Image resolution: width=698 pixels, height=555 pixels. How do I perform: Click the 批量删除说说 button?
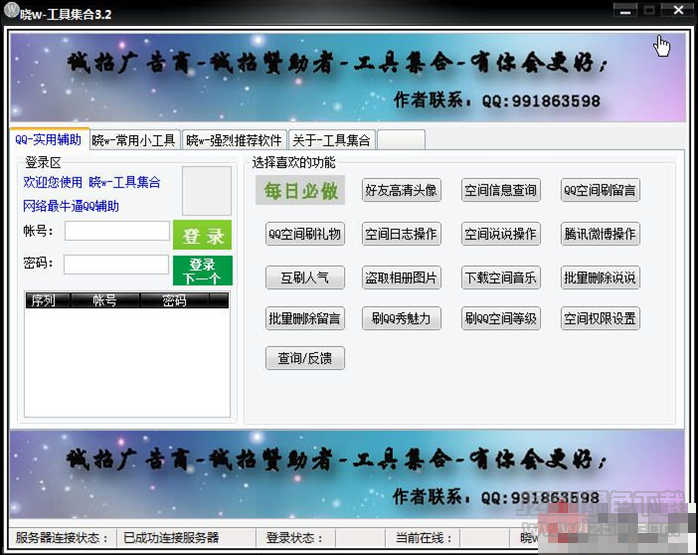click(x=600, y=278)
